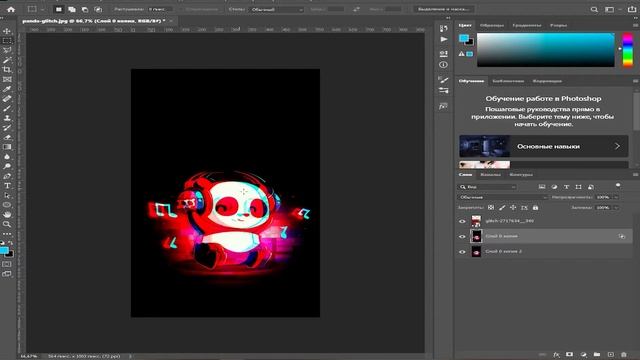Viewport: 640px width, 360px height.
Task: Open the layer filter kind dropdown
Action: click(487, 187)
